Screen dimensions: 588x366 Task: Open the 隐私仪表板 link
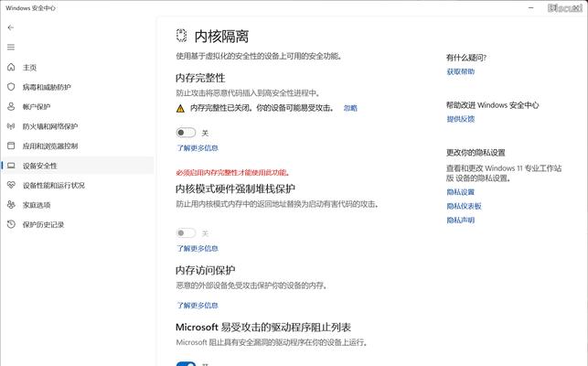(464, 206)
